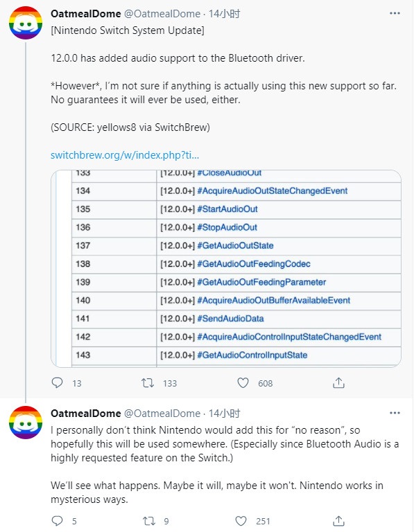Open the second tweet's 14小时 timestamp

225,414
